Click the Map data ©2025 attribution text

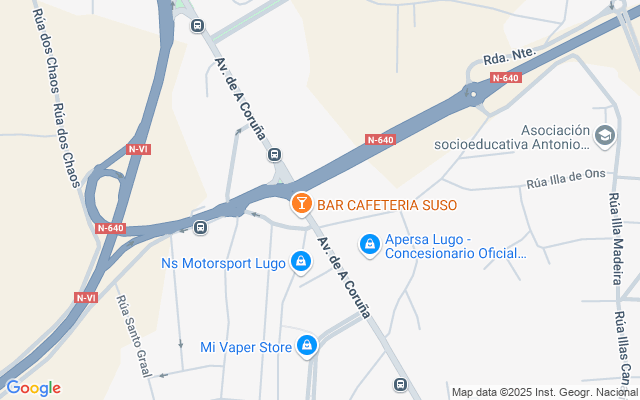pyautogui.click(x=545, y=393)
